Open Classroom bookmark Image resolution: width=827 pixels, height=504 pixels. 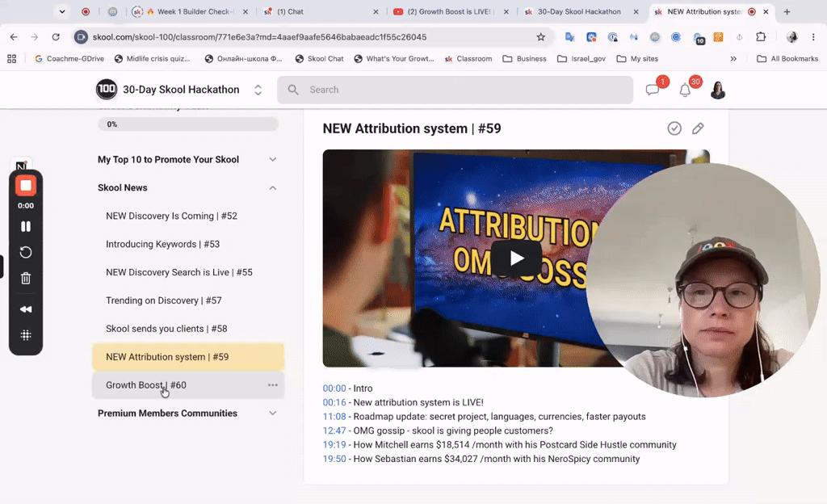(468, 58)
